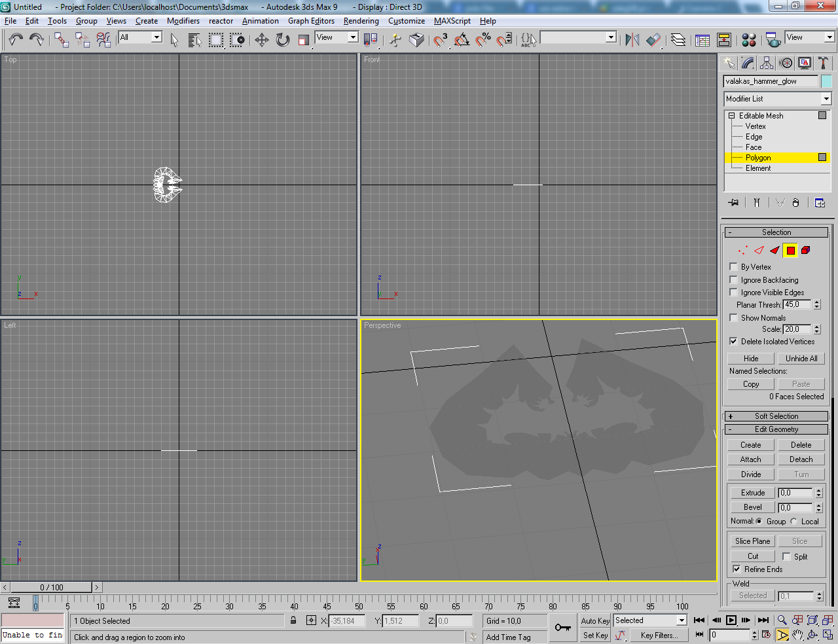
Task: Activate Select and Move tool
Action: pyautogui.click(x=261, y=40)
